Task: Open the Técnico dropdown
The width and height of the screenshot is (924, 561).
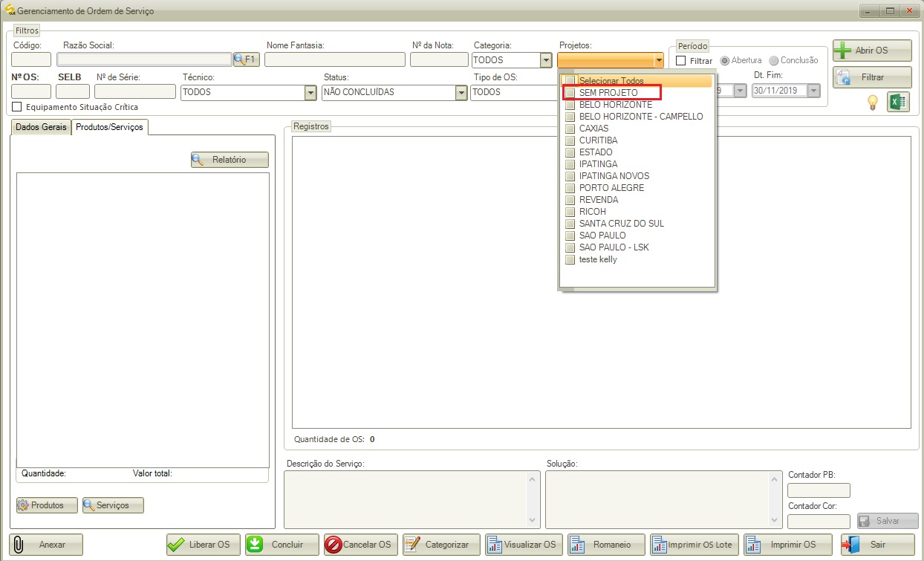Action: (311, 92)
